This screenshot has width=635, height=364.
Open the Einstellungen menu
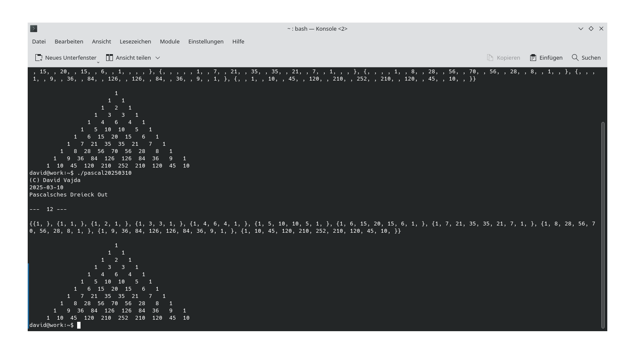tap(205, 41)
